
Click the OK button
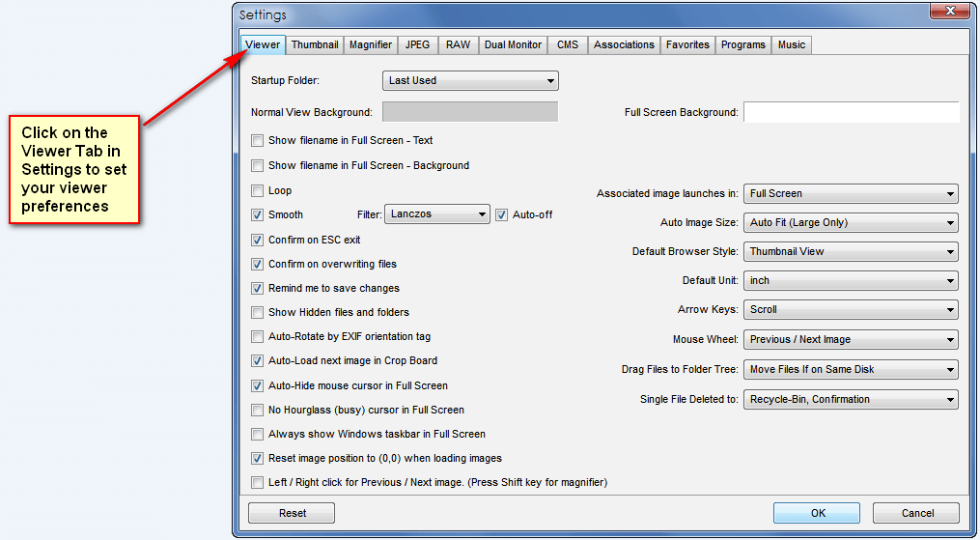(816, 513)
